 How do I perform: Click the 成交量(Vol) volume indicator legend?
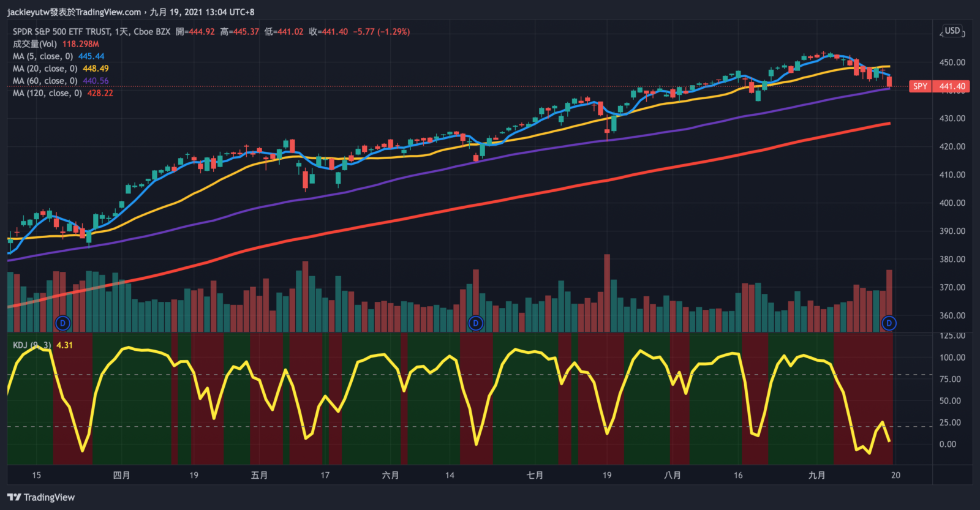tap(35, 44)
